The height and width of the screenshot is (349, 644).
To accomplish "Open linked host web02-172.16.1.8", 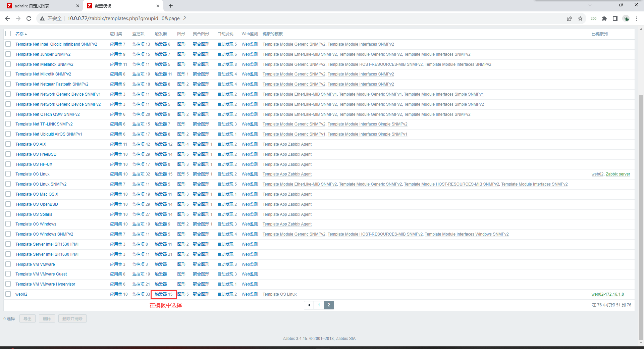I will [x=608, y=294].
